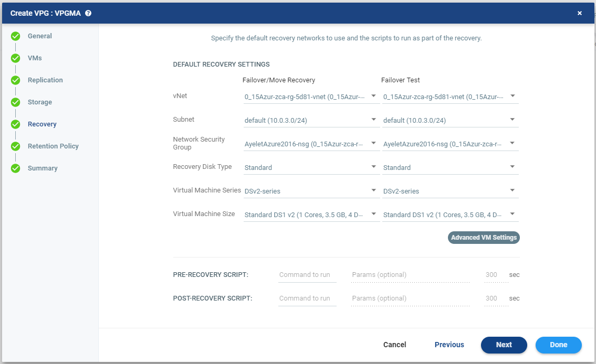
Task: Click the Failover/Move Recovery column header
Action: tap(279, 80)
